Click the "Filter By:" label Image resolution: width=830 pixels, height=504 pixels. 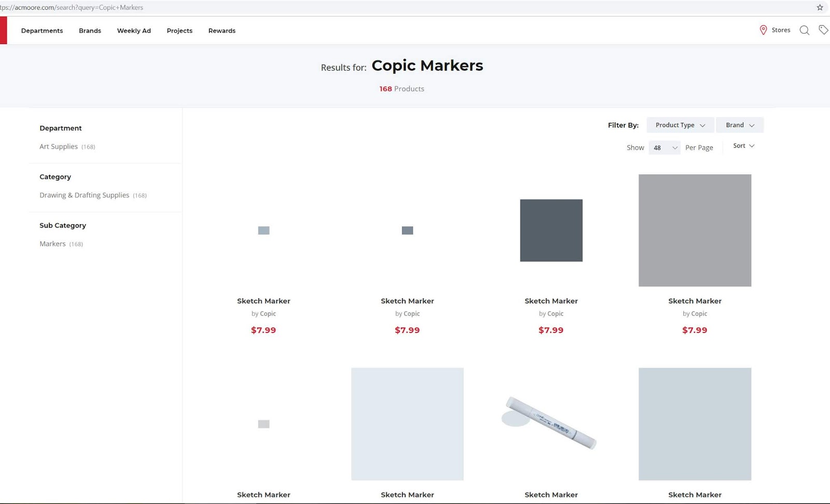[623, 125]
